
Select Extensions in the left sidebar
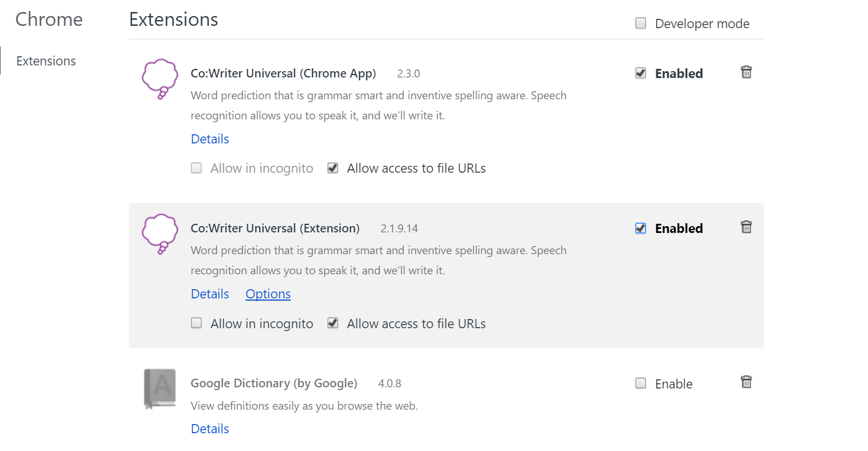point(46,61)
